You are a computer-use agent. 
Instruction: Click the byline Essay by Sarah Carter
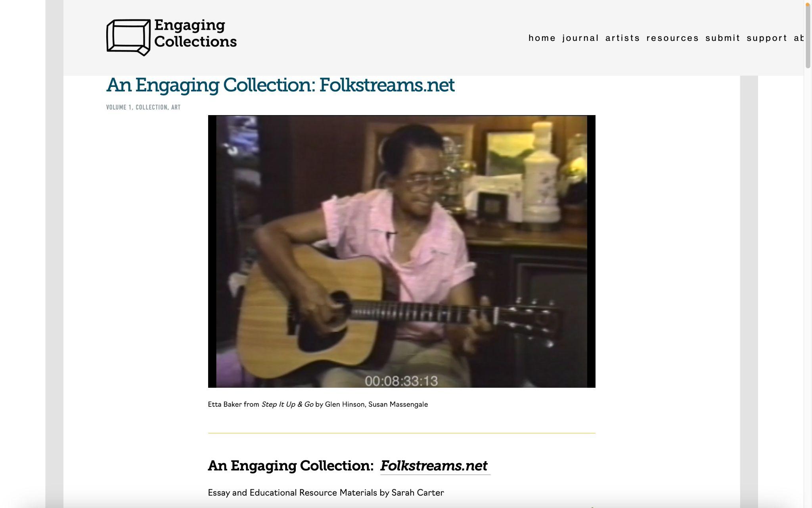point(326,493)
